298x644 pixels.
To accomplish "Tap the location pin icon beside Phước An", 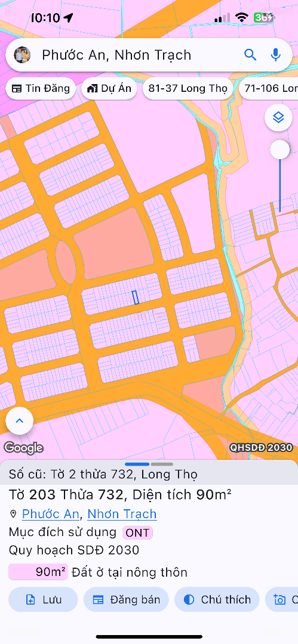I will (13, 514).
